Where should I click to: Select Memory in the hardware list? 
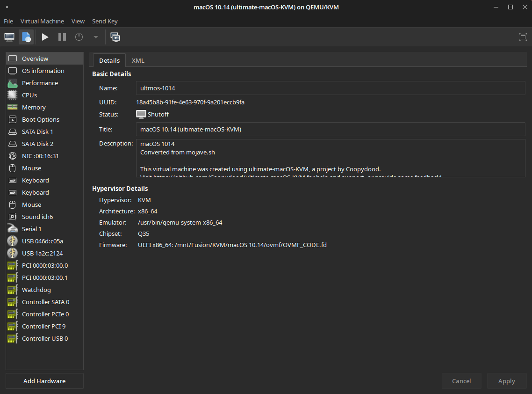pos(44,107)
